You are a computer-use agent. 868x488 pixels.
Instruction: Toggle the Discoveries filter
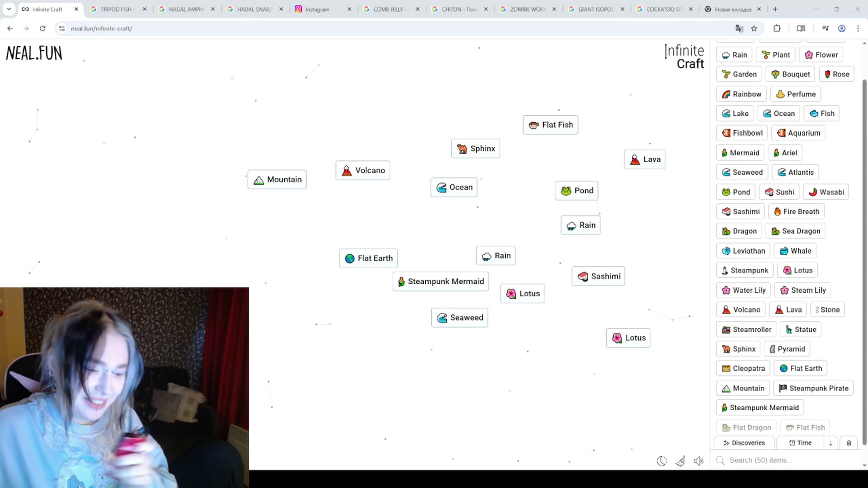point(744,443)
